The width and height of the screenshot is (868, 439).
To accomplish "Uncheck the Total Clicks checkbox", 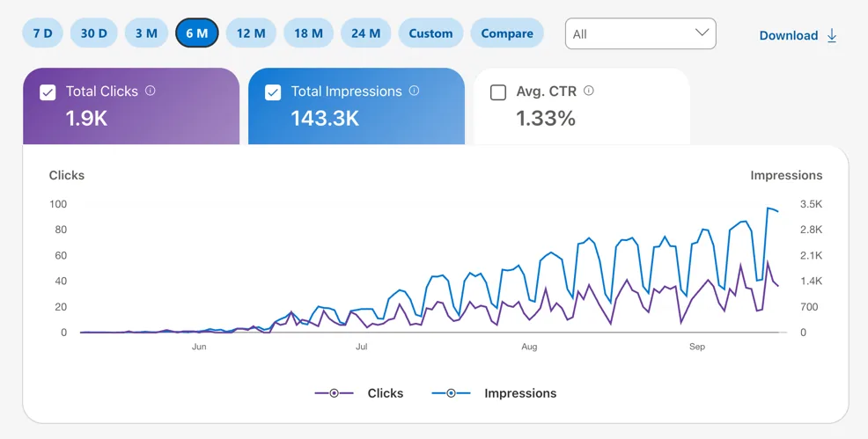I will pyautogui.click(x=48, y=92).
